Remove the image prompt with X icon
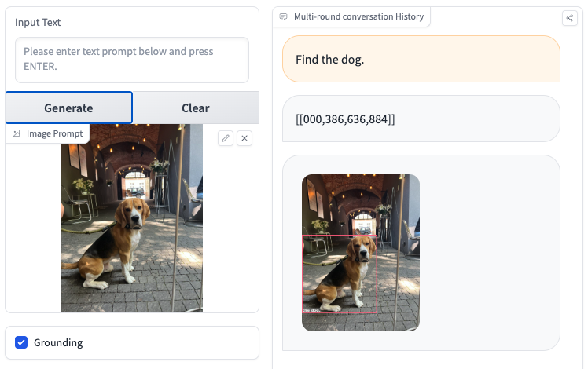This screenshot has height=369, width=588. [x=244, y=138]
